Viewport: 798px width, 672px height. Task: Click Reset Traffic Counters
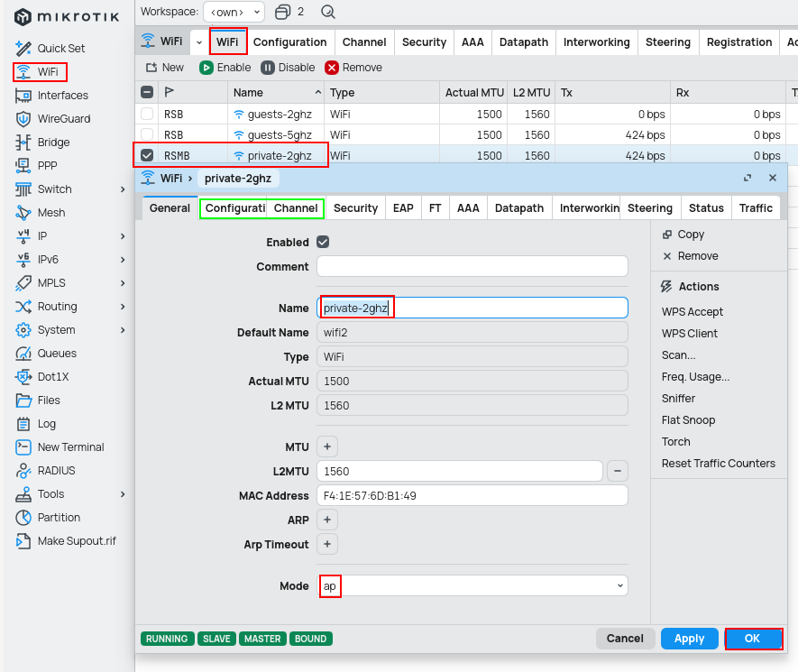point(718,464)
